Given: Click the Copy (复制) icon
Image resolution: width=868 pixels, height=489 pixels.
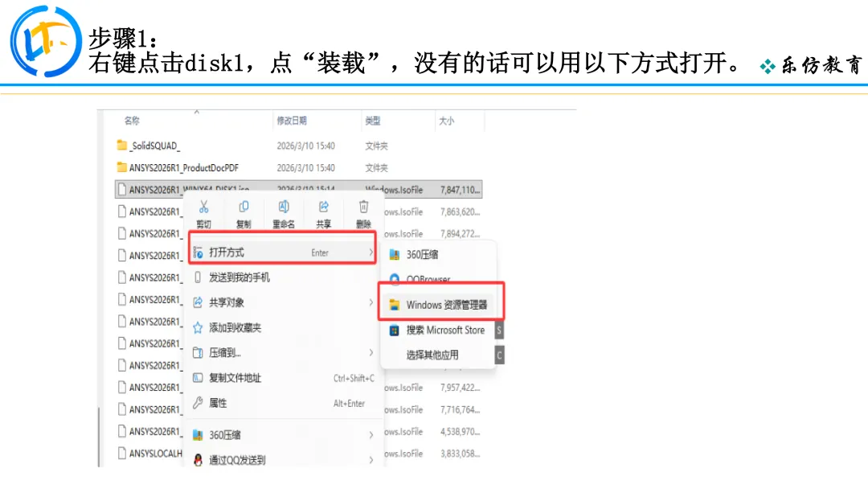Looking at the screenshot, I should click(244, 208).
